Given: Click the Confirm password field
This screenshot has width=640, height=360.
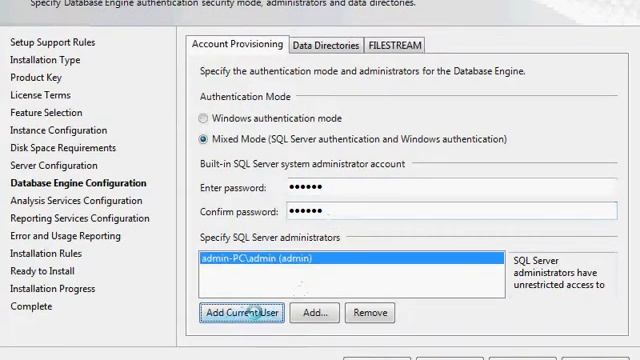Looking at the screenshot, I should point(452,211).
